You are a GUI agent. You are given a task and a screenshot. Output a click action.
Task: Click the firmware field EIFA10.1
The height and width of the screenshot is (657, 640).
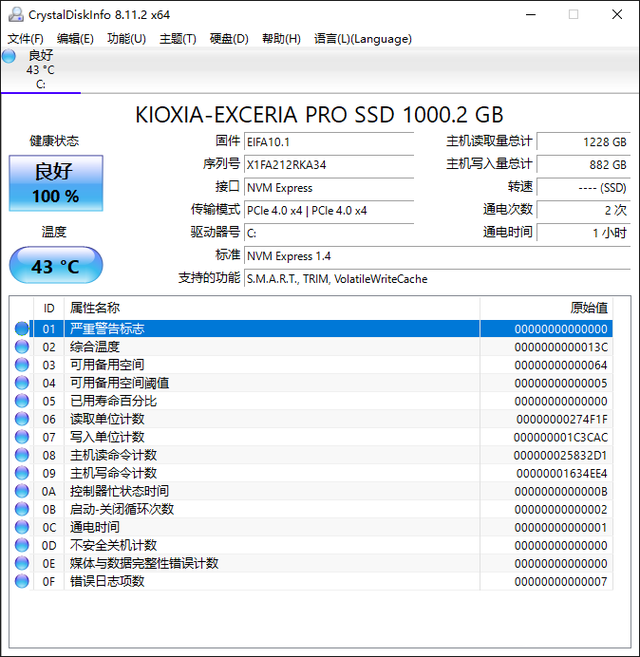[x=329, y=142]
